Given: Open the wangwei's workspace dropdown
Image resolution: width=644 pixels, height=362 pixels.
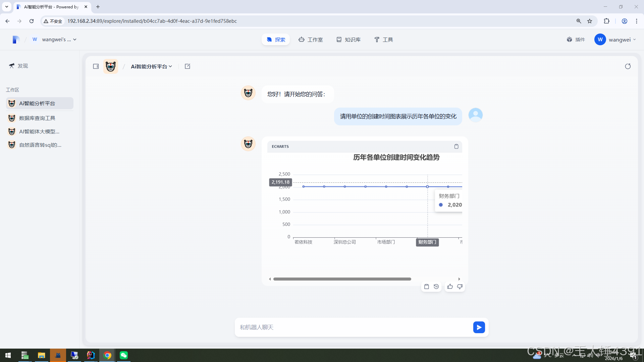Looking at the screenshot, I should click(55, 40).
